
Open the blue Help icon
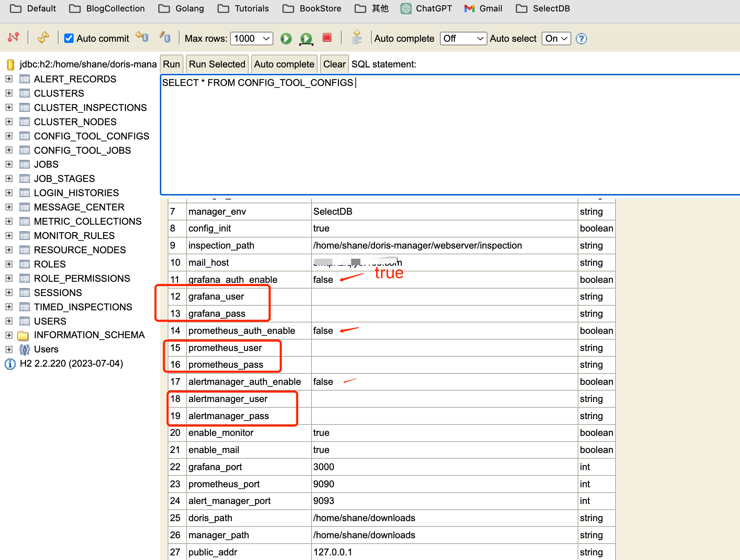(x=581, y=39)
